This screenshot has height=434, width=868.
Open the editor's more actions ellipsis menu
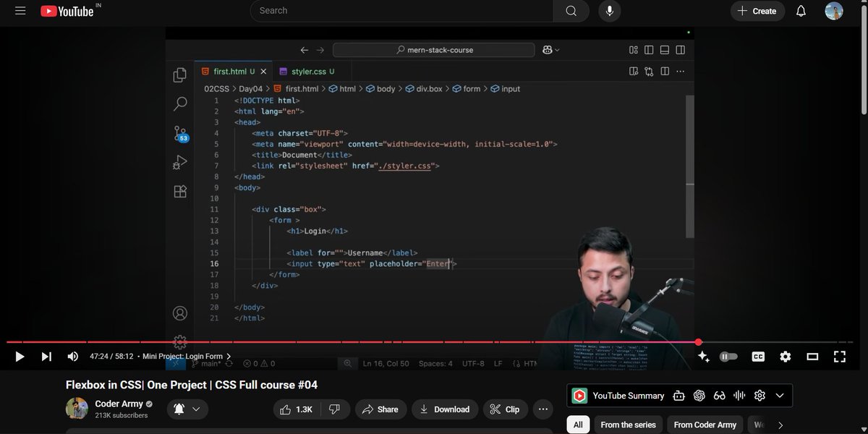[680, 72]
